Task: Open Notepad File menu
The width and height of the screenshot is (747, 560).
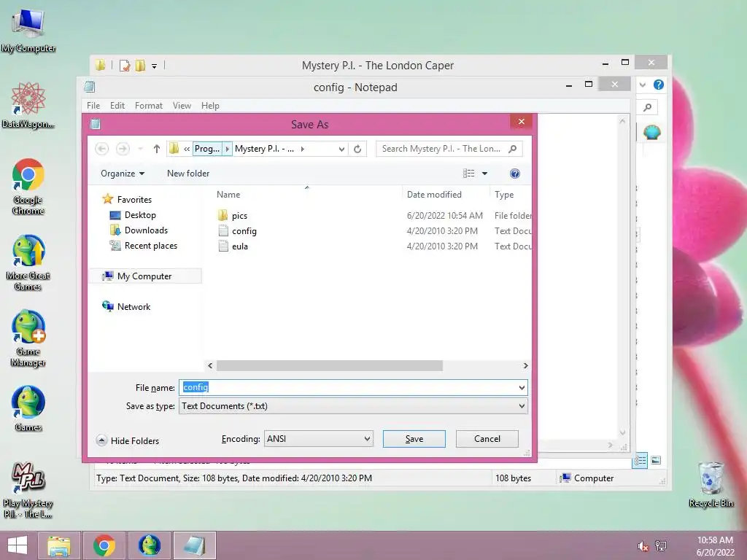Action: (93, 106)
